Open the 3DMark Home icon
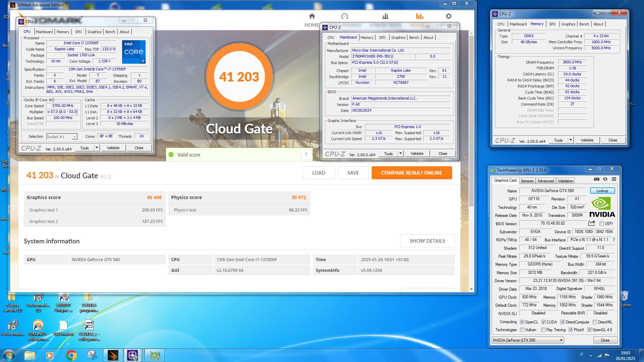The width and height of the screenshot is (644, 362). [x=312, y=16]
